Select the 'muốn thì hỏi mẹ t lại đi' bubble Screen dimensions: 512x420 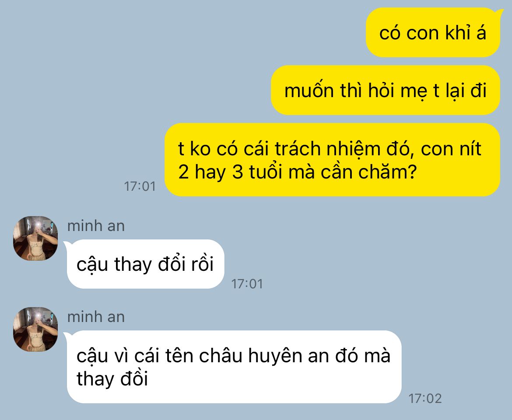point(385,90)
